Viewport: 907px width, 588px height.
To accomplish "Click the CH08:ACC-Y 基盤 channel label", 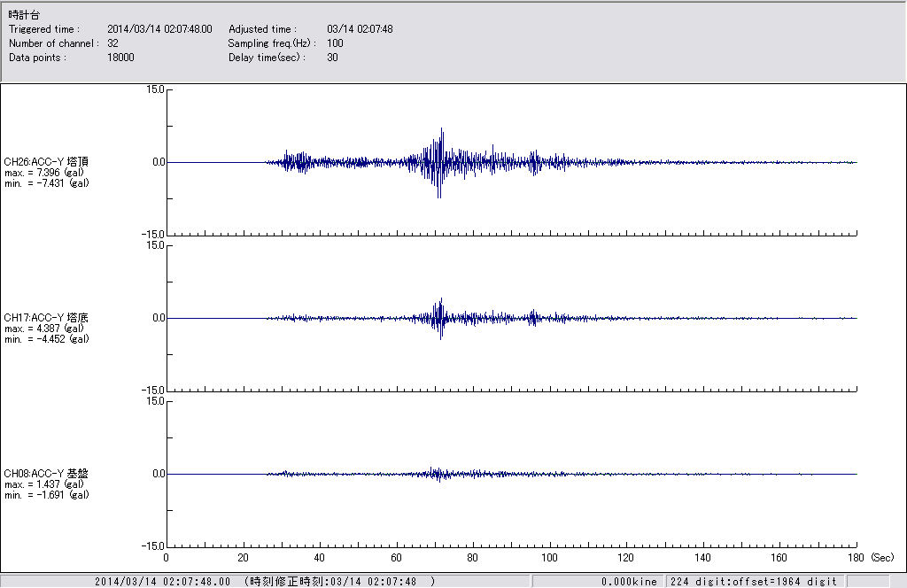I will coord(46,474).
